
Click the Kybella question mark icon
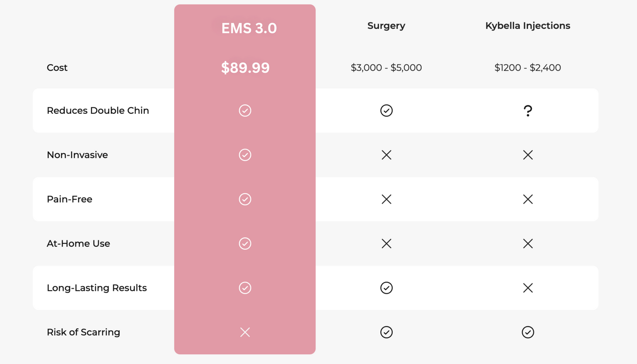click(x=528, y=110)
